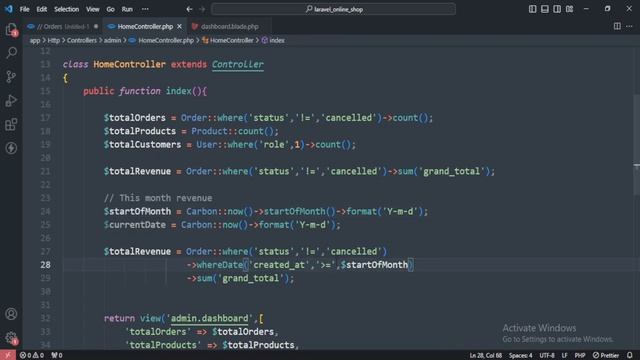Viewport: 640px width, 360px height.
Task: Change language mode PHP
Action: (x=580, y=355)
